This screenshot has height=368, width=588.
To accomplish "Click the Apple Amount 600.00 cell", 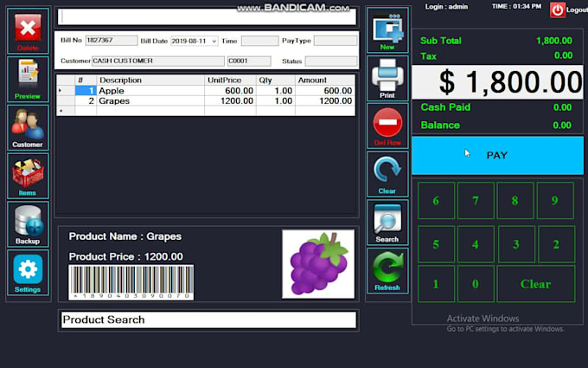I will click(325, 91).
